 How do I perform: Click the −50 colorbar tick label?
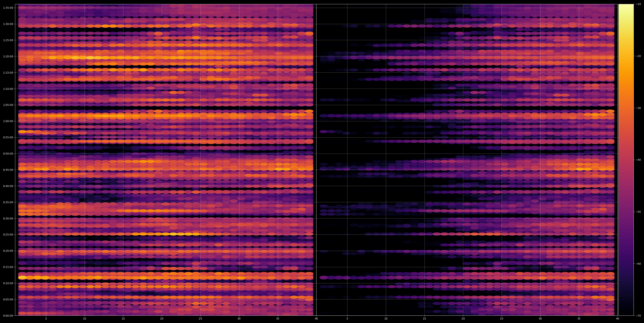tap(638, 212)
